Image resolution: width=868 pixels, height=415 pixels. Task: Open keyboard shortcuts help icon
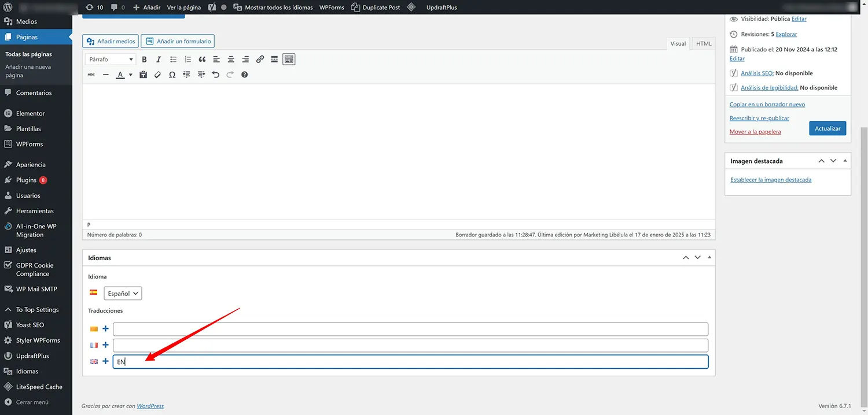[244, 75]
